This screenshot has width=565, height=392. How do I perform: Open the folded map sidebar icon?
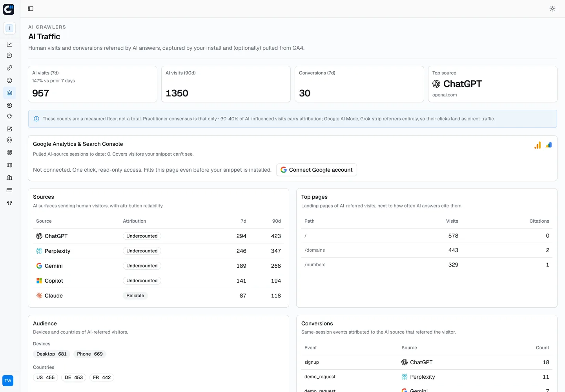click(9, 165)
